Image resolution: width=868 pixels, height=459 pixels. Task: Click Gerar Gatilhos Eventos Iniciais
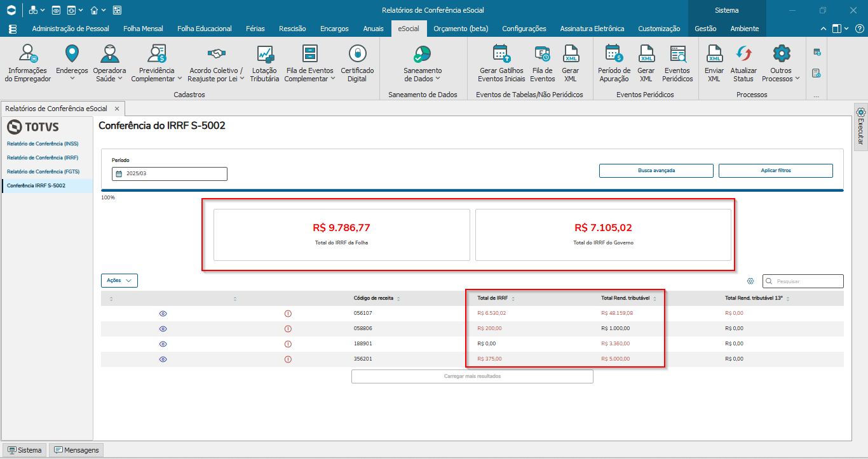click(x=501, y=63)
